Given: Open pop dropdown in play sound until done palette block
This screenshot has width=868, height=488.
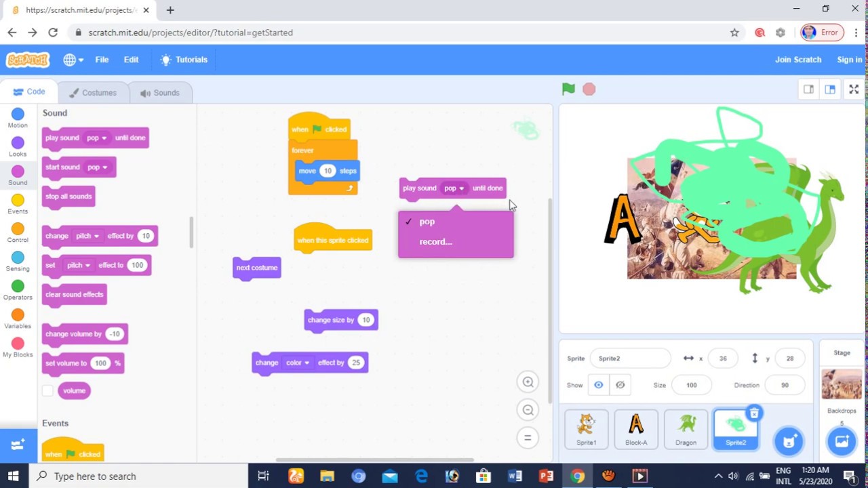Looking at the screenshot, I should (97, 138).
